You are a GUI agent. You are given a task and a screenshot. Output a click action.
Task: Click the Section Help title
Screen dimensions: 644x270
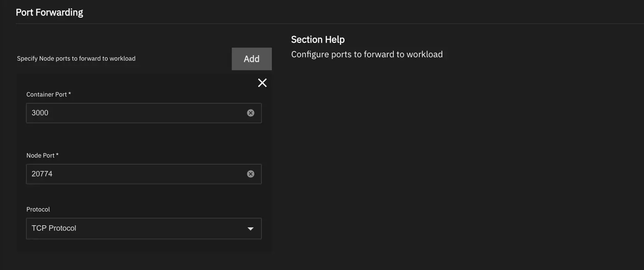click(x=317, y=39)
